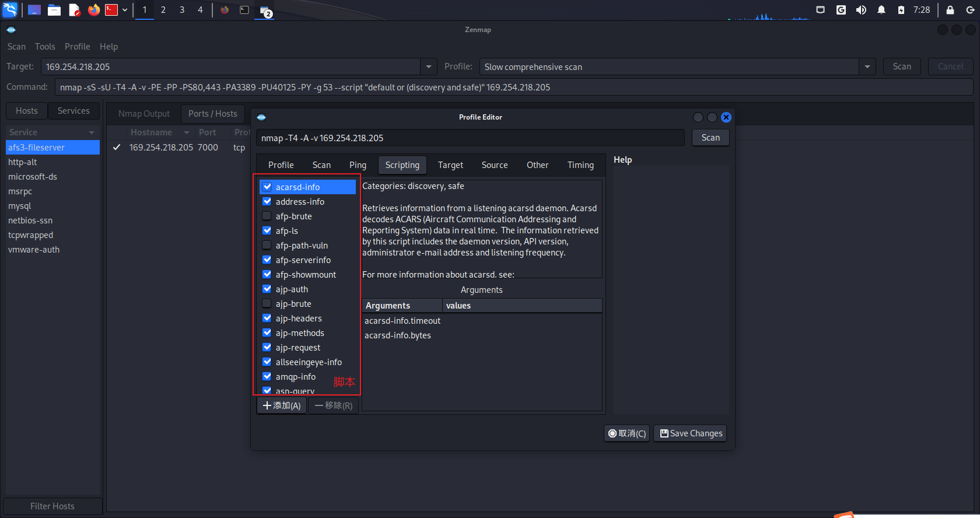Viewport: 980px width, 518px height.
Task: Click the Profile Editor command field
Action: [470, 138]
